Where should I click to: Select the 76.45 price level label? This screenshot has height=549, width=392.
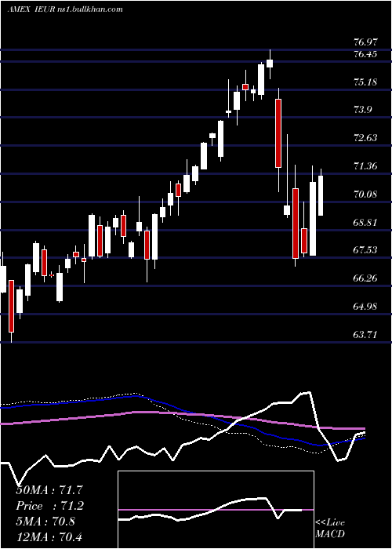[x=366, y=54]
